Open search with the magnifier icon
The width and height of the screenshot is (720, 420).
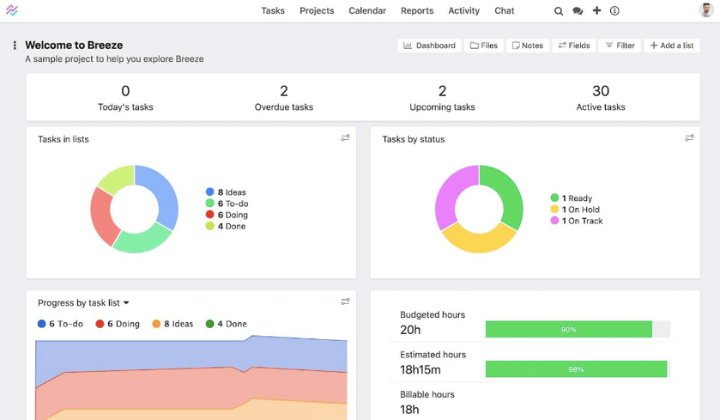tap(559, 11)
